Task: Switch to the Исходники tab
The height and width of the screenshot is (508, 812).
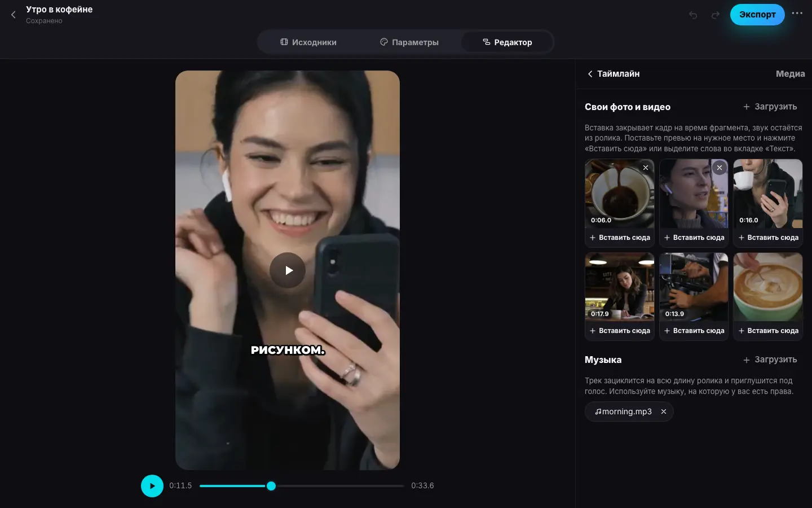Action: (x=308, y=42)
